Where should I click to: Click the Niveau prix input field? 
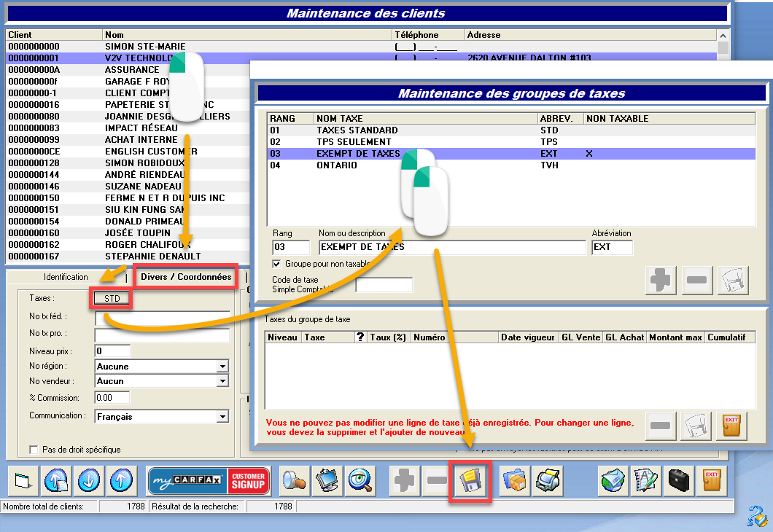(x=112, y=351)
